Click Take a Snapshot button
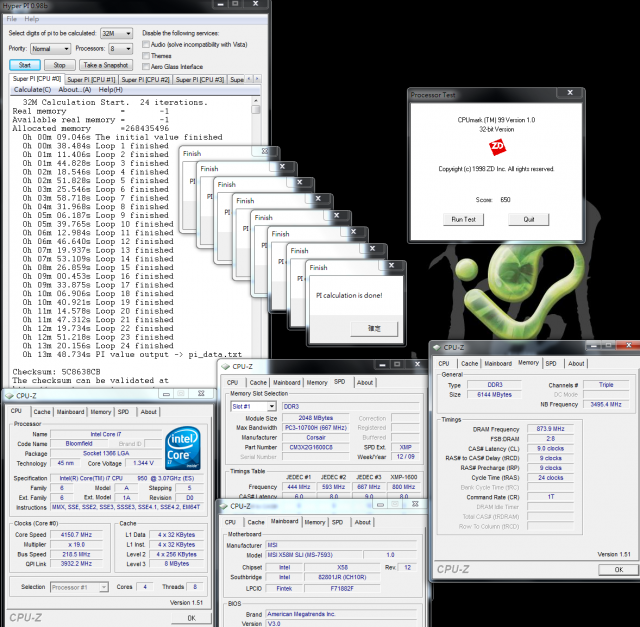 106,65
